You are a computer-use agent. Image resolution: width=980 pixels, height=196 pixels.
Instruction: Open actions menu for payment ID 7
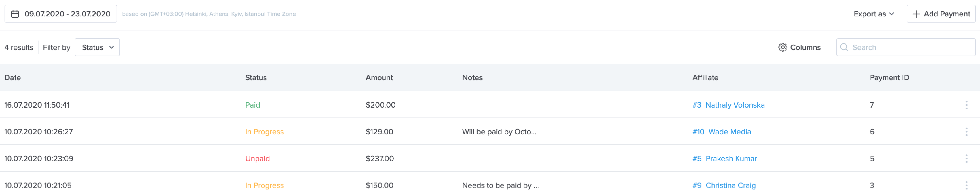tap(966, 105)
